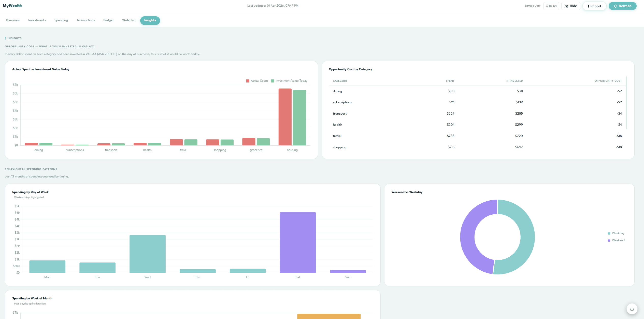
Task: Sort by the OPPORTUNITY COST column header
Action: click(x=608, y=81)
